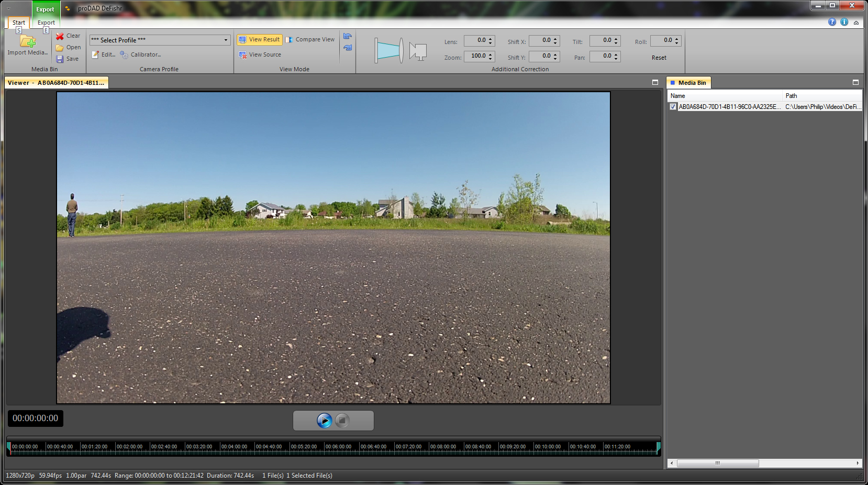Image resolution: width=868 pixels, height=485 pixels.
Task: Switch to the Start ribbon tab
Action: (x=19, y=23)
